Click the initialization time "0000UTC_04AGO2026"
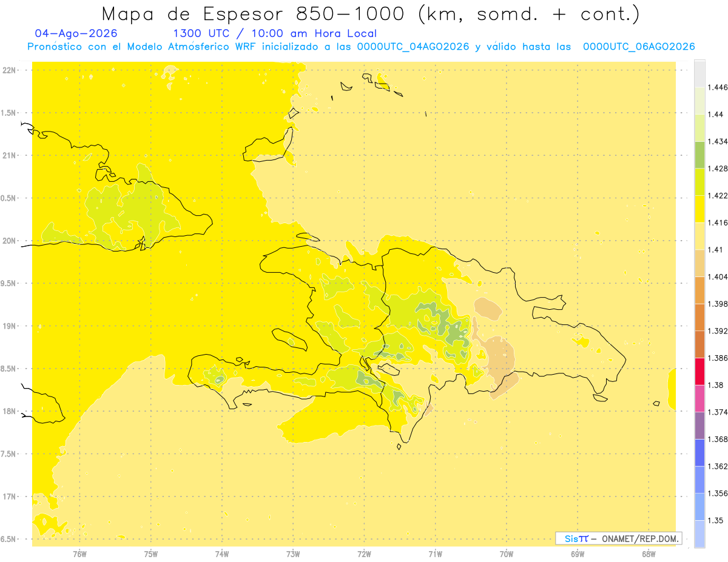Viewport: 728px width, 562px height. coord(413,47)
